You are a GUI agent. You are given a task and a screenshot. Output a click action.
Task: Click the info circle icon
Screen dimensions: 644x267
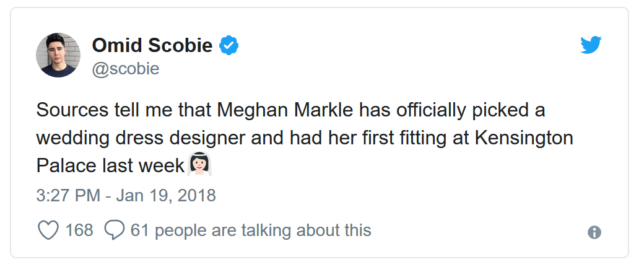coord(594,232)
